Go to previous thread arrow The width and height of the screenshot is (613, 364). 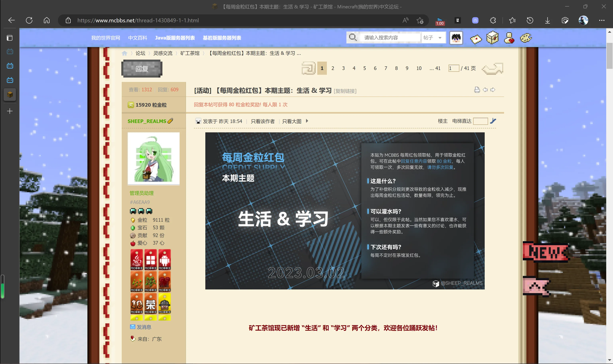[485, 90]
